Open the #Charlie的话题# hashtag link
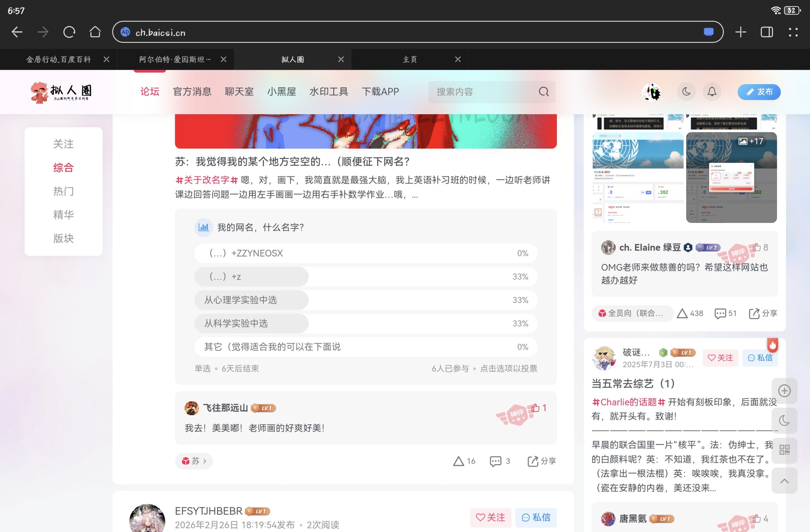Viewport: 810px width, 532px height. 629,402
